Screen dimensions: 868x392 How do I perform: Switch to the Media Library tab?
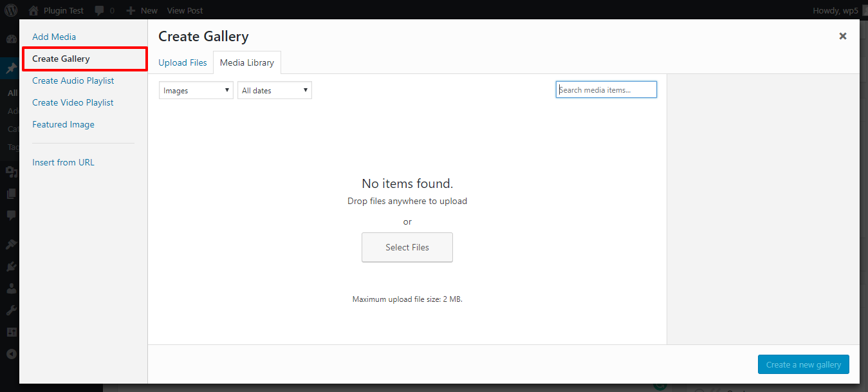(247, 62)
